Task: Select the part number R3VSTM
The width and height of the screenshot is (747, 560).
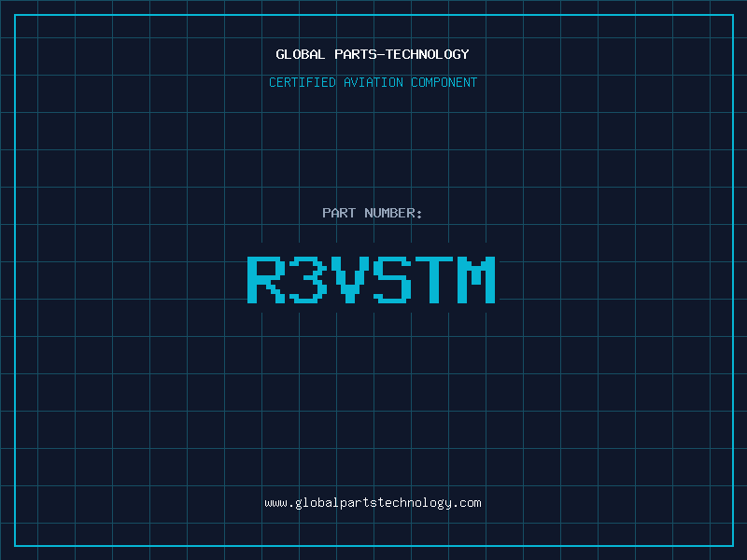Action: (372, 279)
